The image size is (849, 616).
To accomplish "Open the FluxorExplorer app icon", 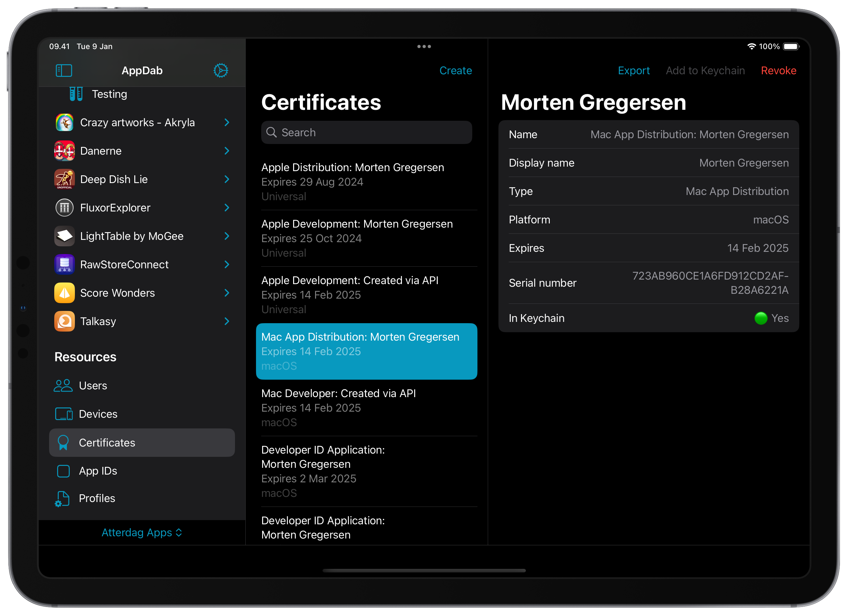I will pyautogui.click(x=64, y=208).
